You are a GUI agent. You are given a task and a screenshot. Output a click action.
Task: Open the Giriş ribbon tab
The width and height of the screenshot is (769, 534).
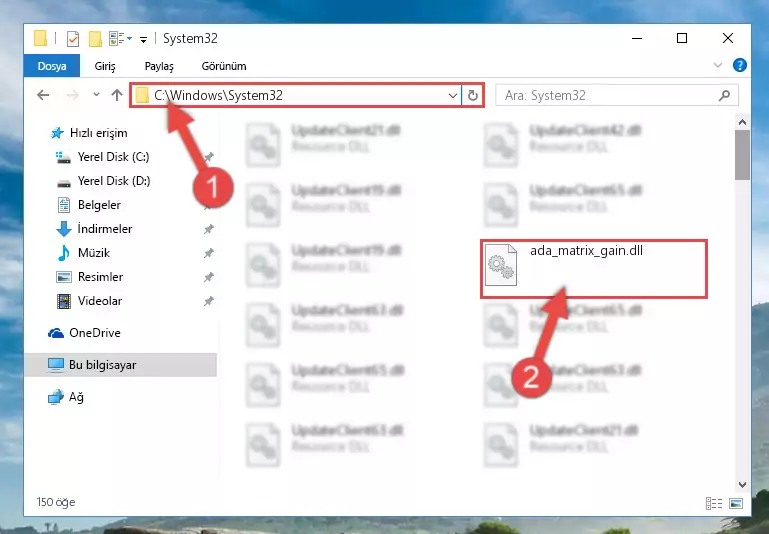click(105, 66)
